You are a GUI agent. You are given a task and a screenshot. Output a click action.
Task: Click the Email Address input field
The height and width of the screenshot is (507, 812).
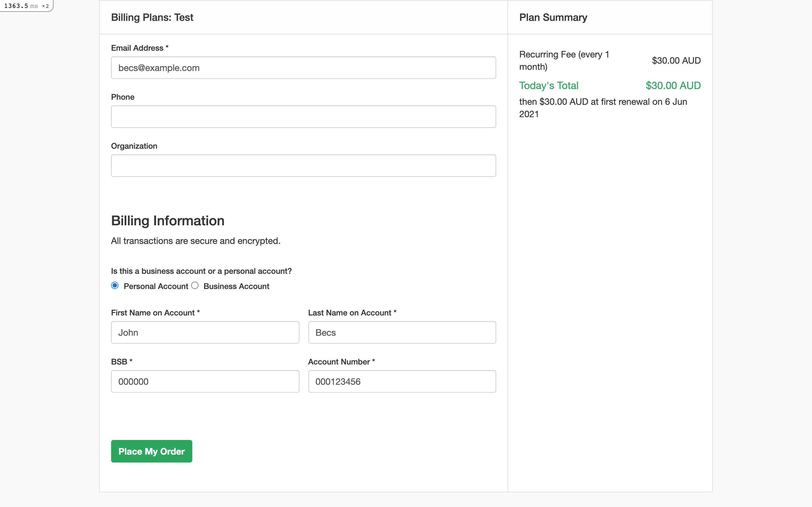[303, 68]
